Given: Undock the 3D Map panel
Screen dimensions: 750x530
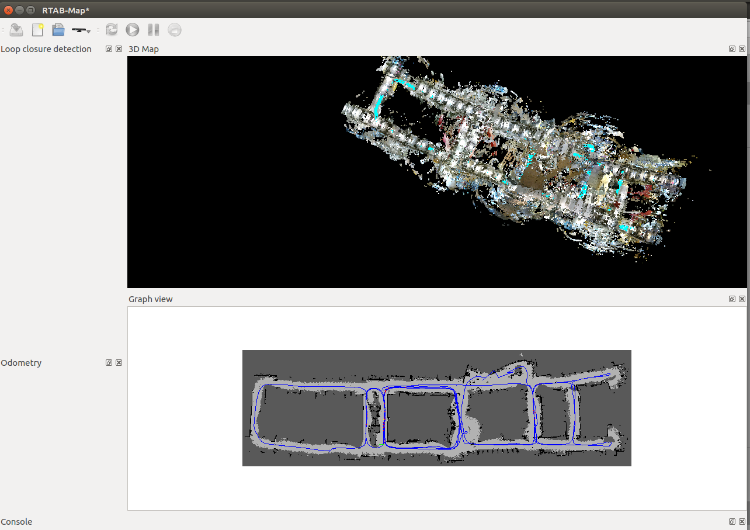Looking at the screenshot, I should coord(731,49).
